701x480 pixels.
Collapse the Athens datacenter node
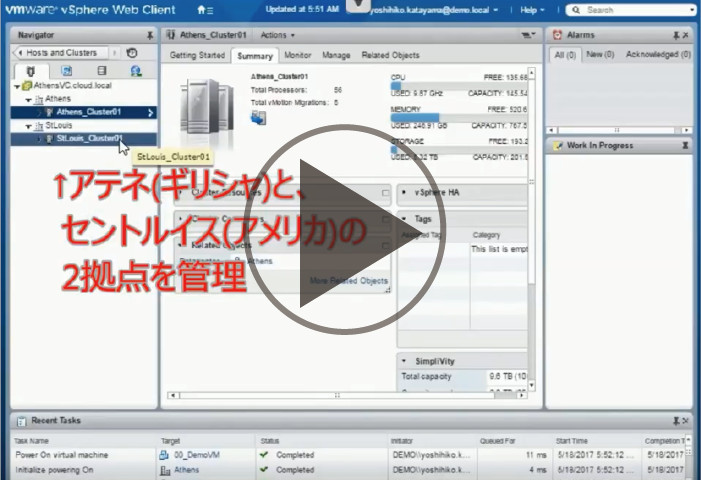pos(28,99)
